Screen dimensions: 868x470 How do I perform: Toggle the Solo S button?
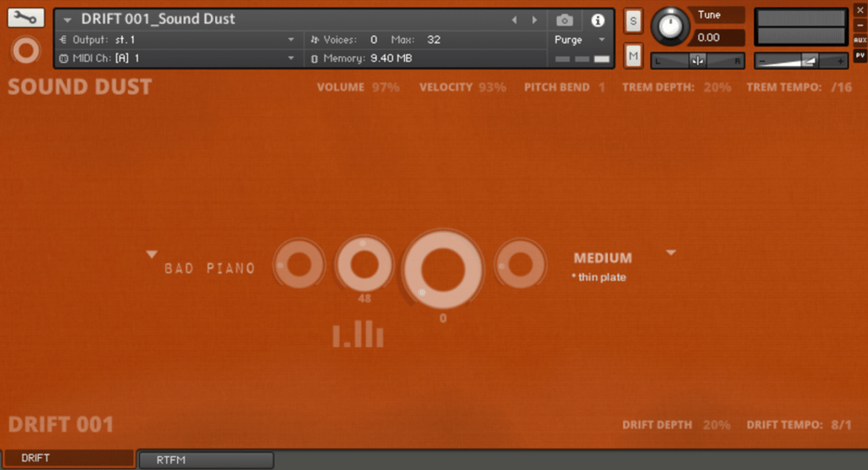633,21
